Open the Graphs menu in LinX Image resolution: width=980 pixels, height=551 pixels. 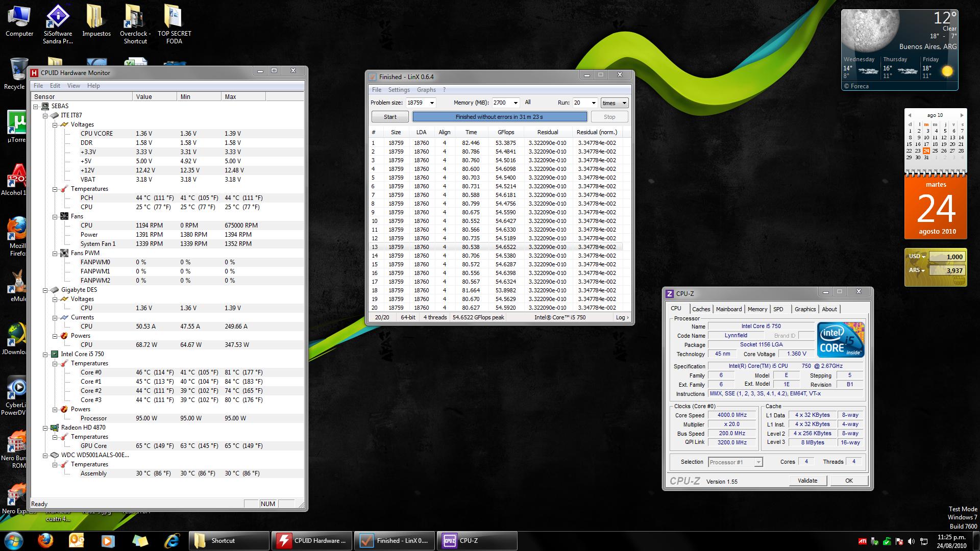coord(426,90)
